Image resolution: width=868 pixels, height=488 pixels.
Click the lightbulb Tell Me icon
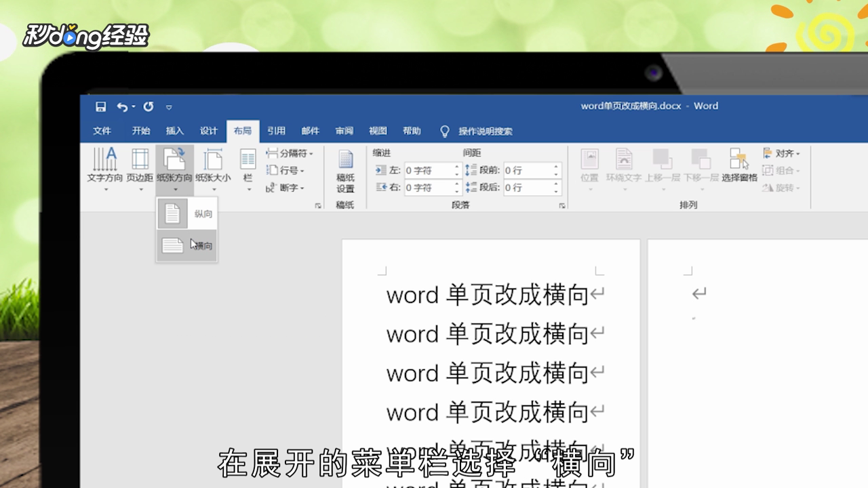445,131
